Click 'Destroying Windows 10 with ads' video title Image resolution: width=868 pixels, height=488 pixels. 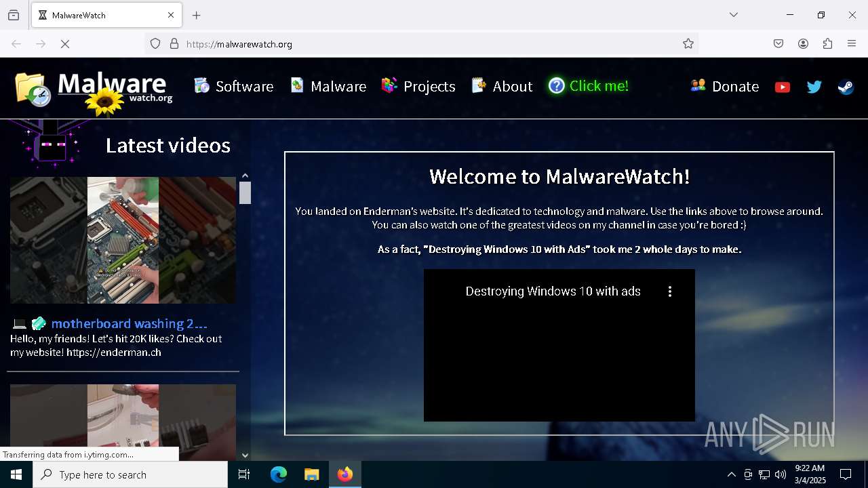click(x=553, y=291)
